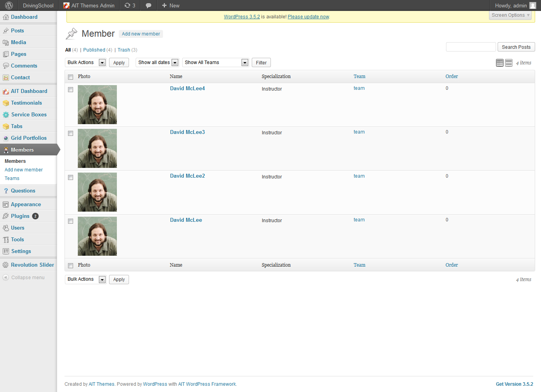Screen dimensions: 541x392
Task: Click the Collapse menu arrow icon
Action: (x=5, y=278)
